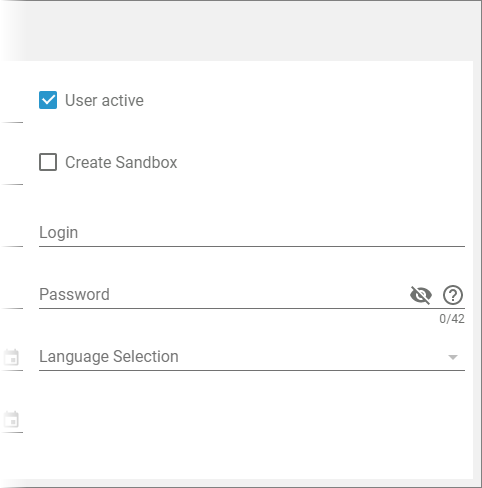Click the "User active" label text
This screenshot has width=482, height=488.
(104, 100)
